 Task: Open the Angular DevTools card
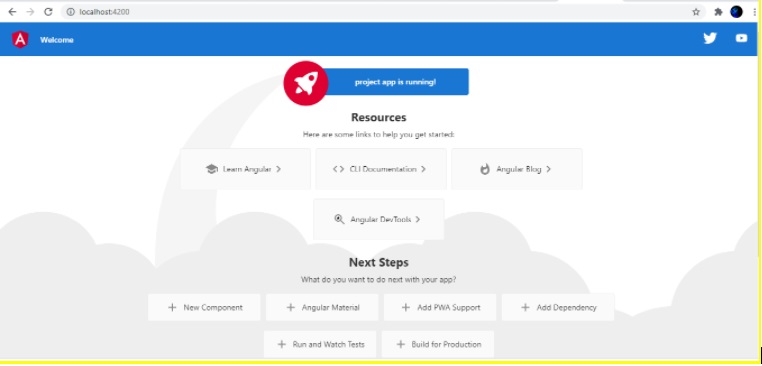coord(379,219)
